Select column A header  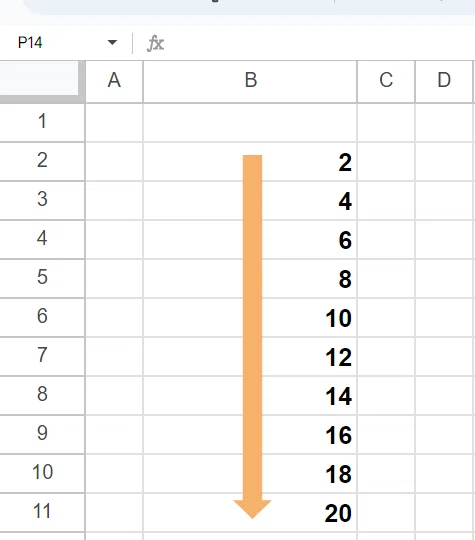[114, 82]
